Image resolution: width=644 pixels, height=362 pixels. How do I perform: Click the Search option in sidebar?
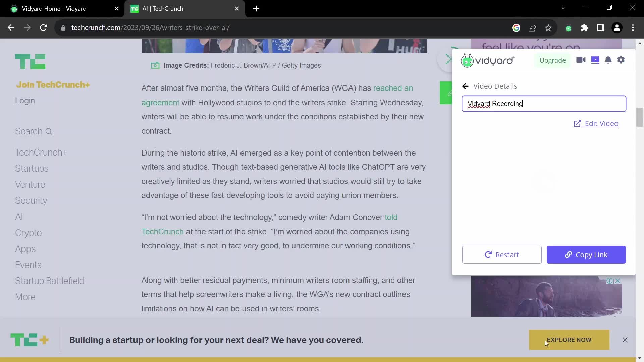[x=33, y=131]
